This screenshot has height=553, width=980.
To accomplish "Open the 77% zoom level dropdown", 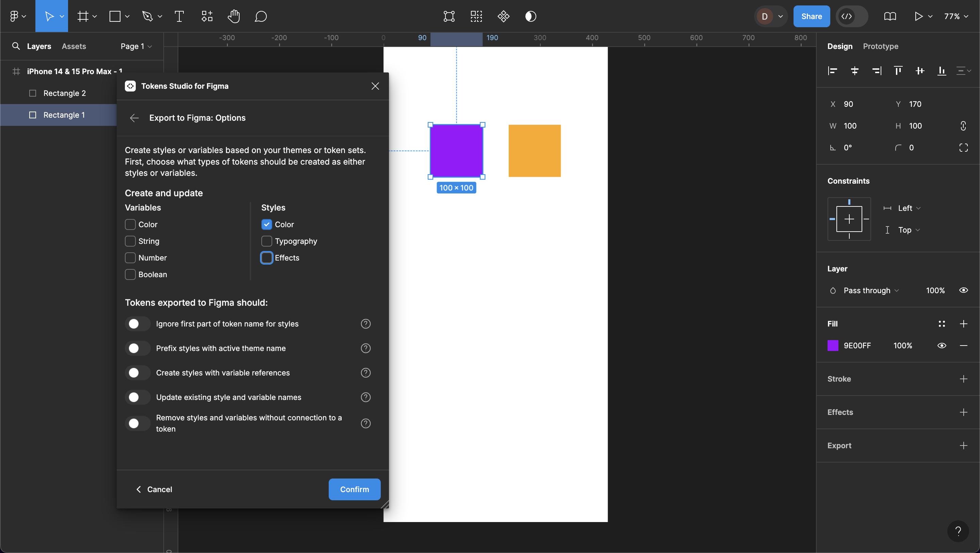I will [x=955, y=16].
